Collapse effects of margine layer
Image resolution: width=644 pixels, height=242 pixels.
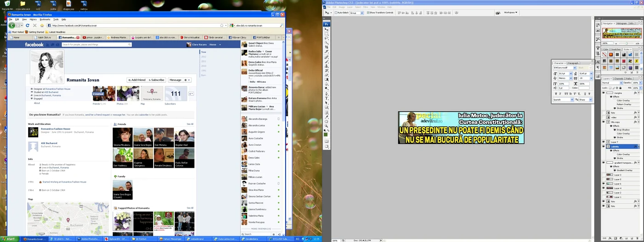[638, 93]
